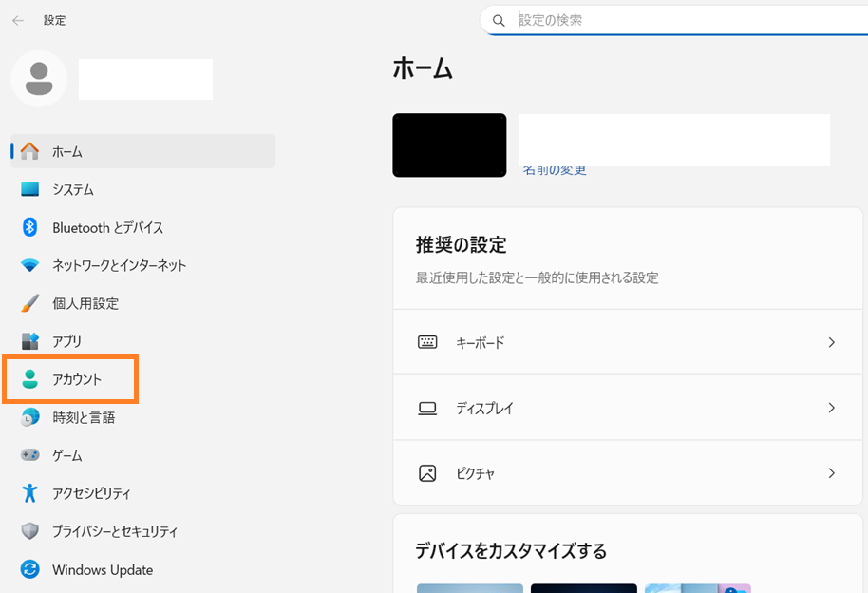This screenshot has height=593, width=868.
Task: Click the アカウント person icon
Action: 29,379
